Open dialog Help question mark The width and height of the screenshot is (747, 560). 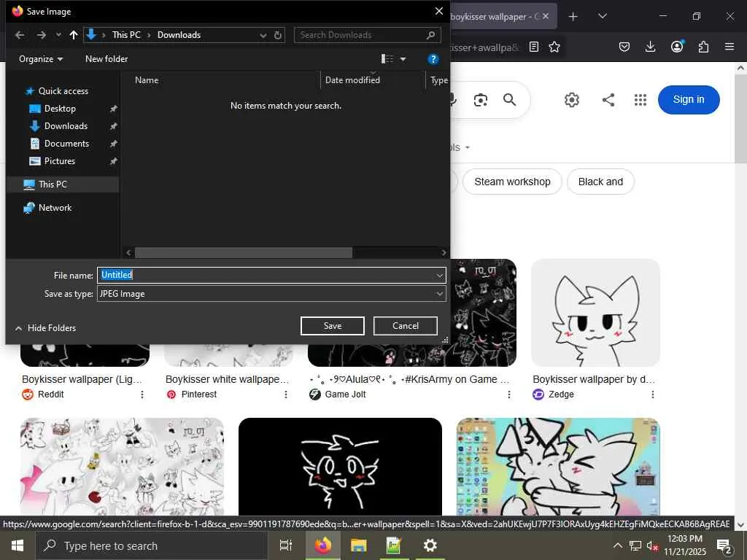click(433, 59)
